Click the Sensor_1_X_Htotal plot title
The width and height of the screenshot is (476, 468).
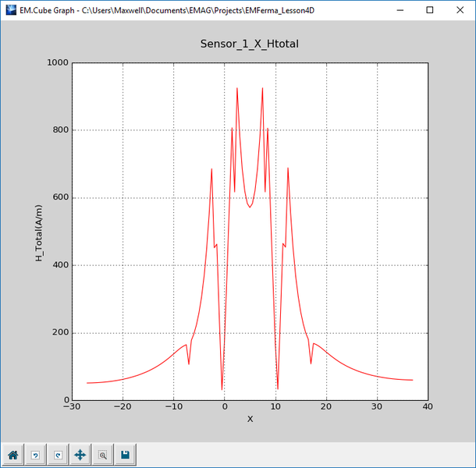(249, 44)
